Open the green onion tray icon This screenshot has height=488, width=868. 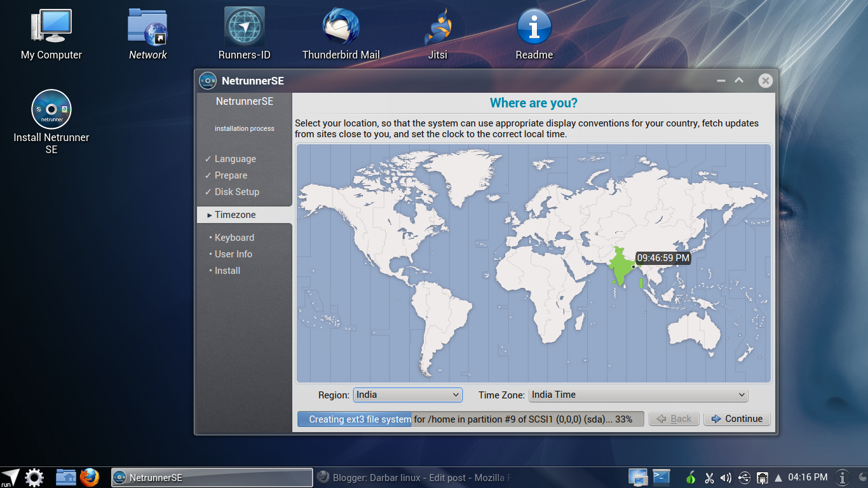(691, 477)
